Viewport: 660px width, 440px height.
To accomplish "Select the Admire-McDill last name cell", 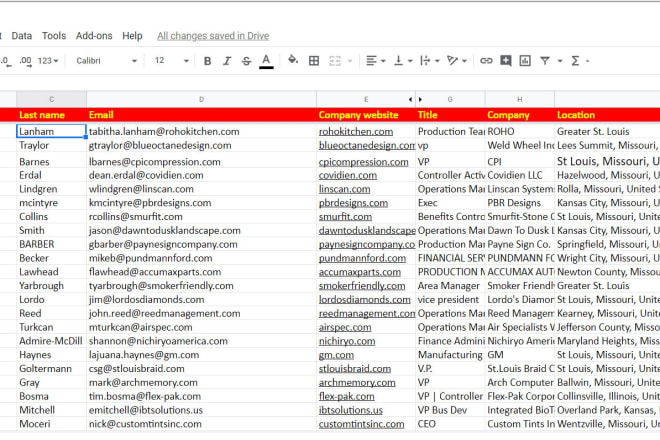I will pyautogui.click(x=51, y=341).
